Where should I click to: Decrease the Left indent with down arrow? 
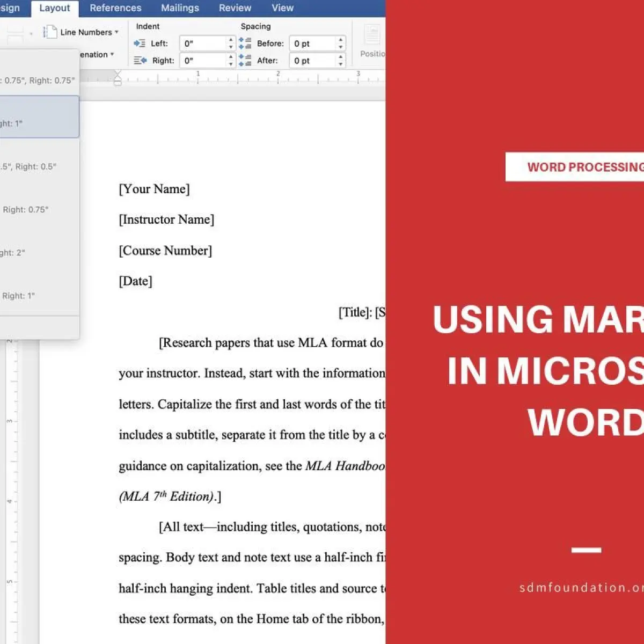[x=231, y=47]
